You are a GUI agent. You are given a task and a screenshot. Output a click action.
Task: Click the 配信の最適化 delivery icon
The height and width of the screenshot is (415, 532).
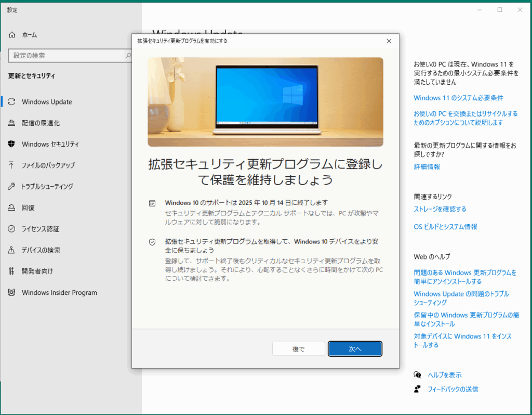[x=11, y=123]
